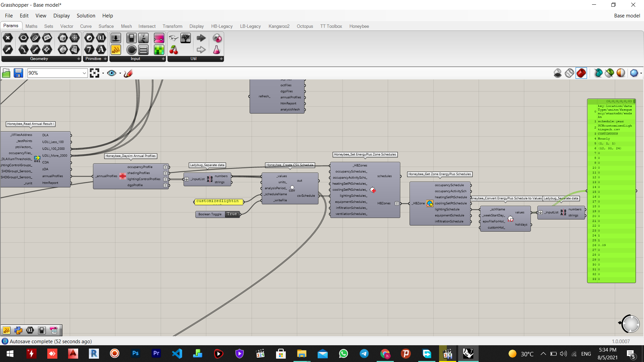This screenshot has width=644, height=362.
Task: Pick the Gradient input component
Action: click(x=159, y=38)
